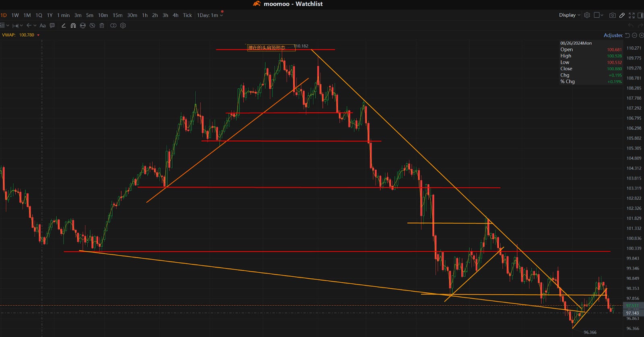Select the 3h interval
The height and width of the screenshot is (337, 644).
tap(165, 15)
